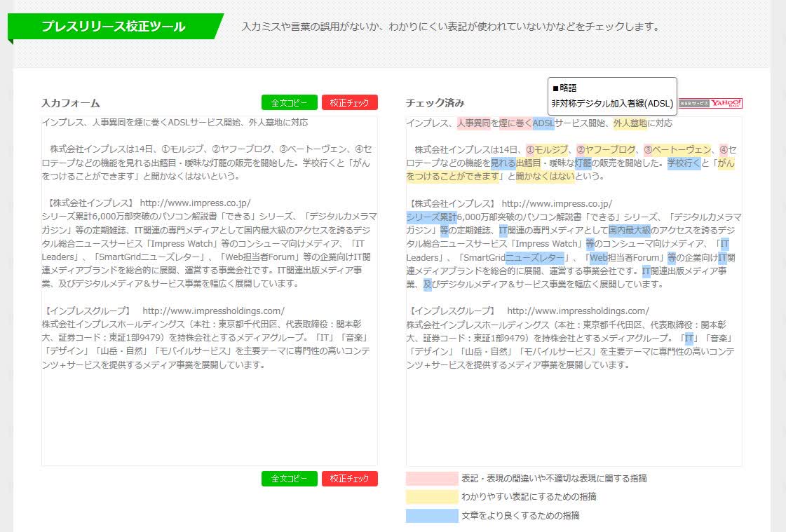Click the yellow legend swatch for わかりやすい表記
Screen dimensions: 786x532
(x=432, y=497)
